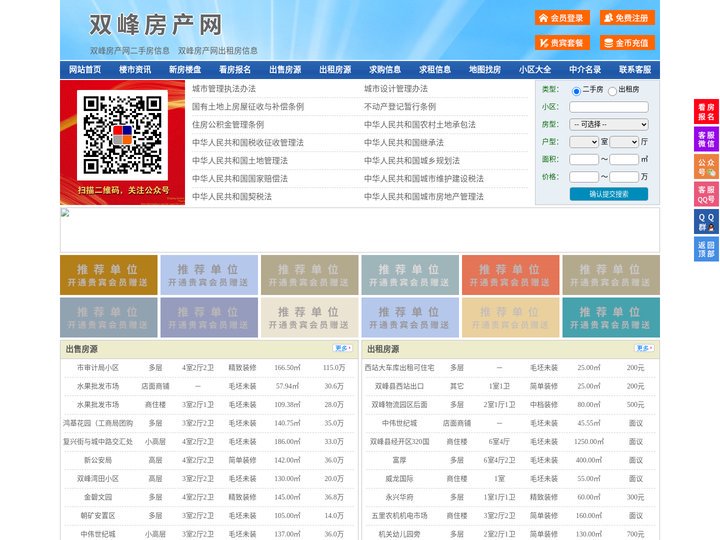
Task: Select 看房报名 in the navigation bar
Action: [x=235, y=70]
